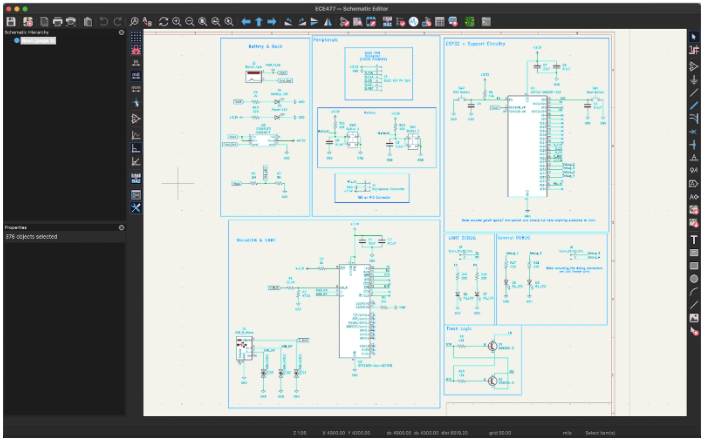Switch units to inches

coord(136,61)
